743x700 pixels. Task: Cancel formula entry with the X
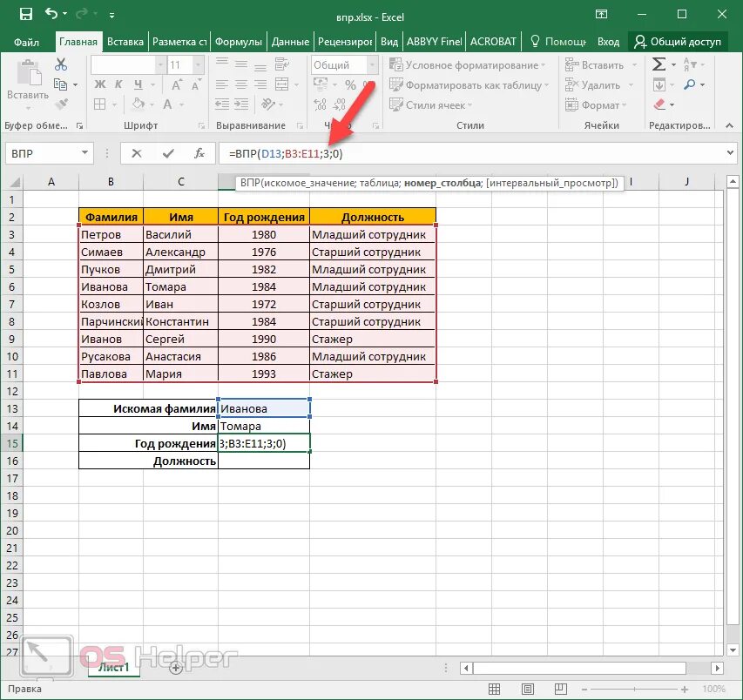pos(137,153)
